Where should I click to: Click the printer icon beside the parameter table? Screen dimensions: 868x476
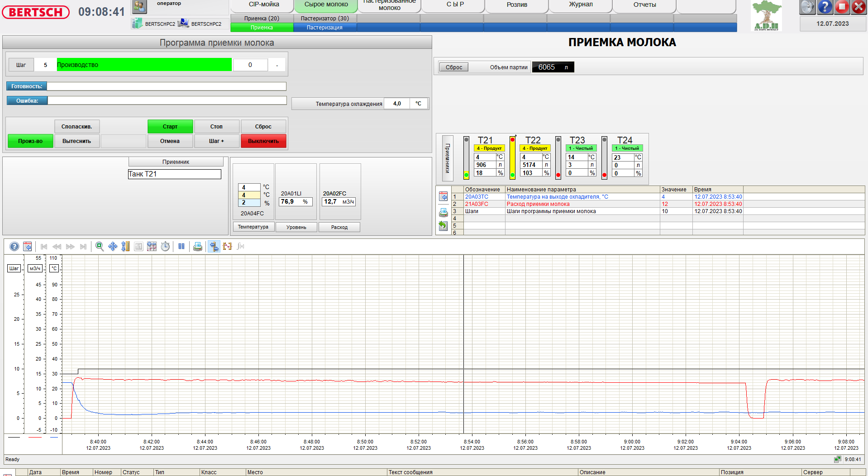tap(443, 212)
